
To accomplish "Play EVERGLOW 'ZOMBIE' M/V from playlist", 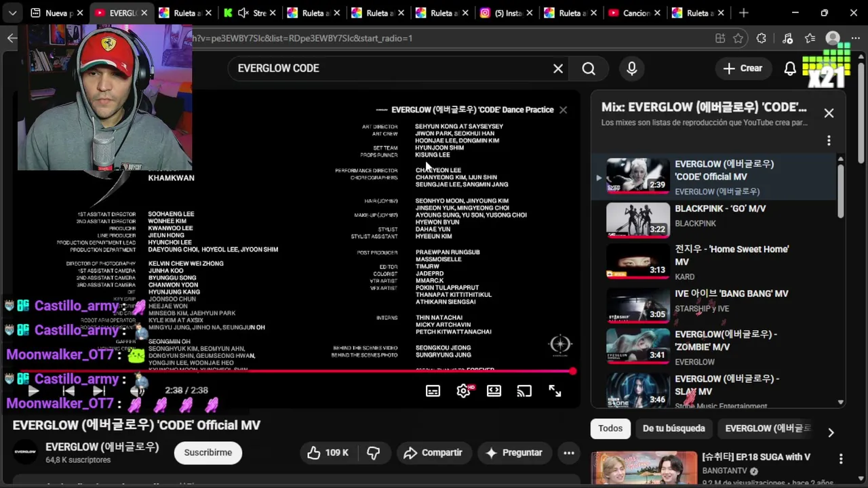I will [714, 347].
